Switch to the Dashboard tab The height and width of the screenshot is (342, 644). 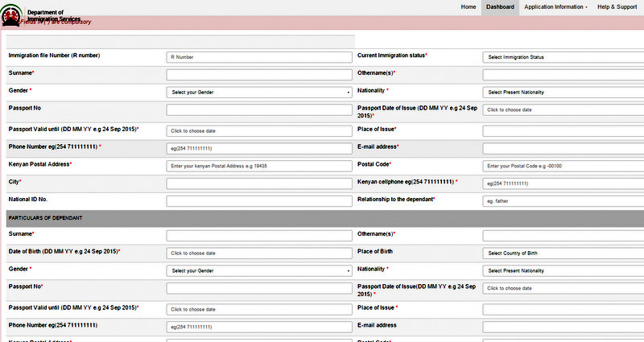point(500,6)
